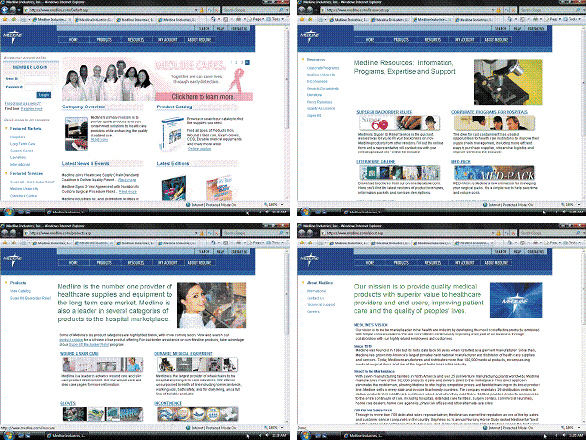Open the zoom level dropdown in the home page status bar
This screenshot has width=586, height=440.
pos(282,204)
